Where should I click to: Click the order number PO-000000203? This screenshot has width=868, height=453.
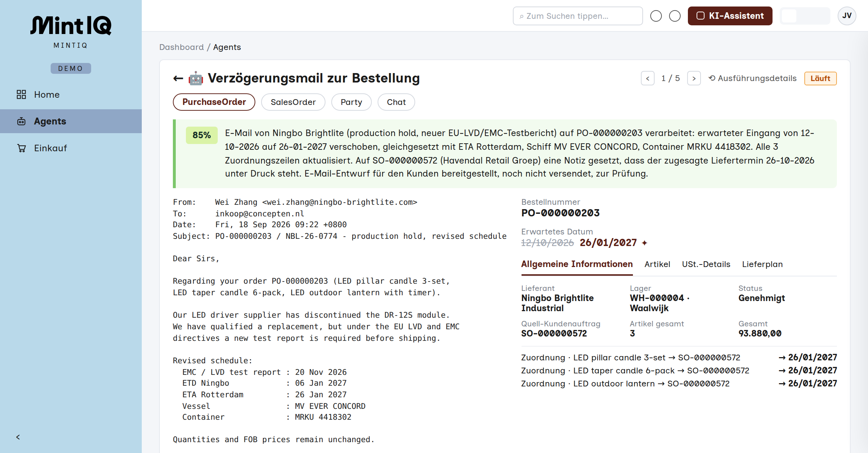(x=560, y=213)
